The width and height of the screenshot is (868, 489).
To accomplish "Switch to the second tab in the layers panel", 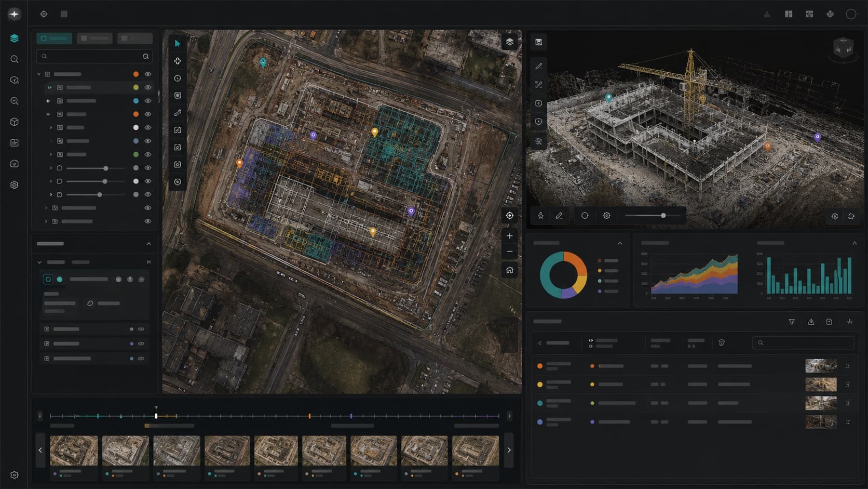I will [x=94, y=38].
